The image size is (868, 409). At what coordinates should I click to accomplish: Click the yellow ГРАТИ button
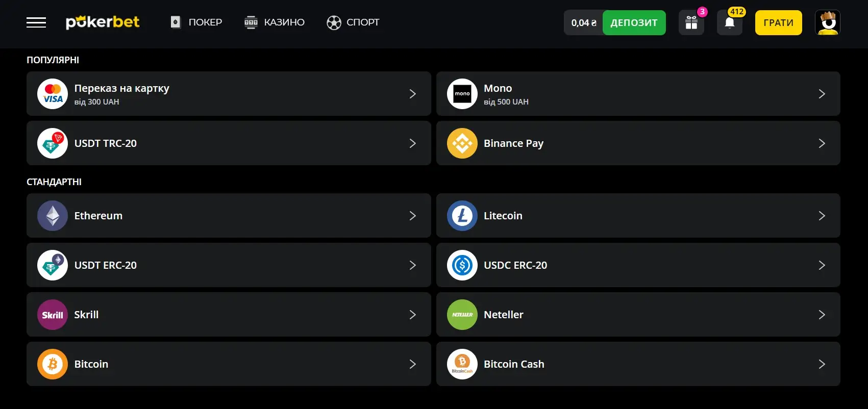(x=779, y=23)
